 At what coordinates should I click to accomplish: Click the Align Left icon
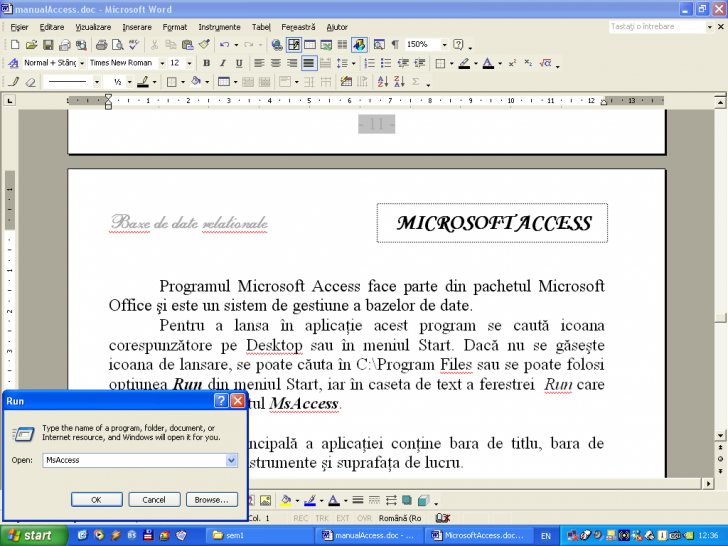pyautogui.click(x=258, y=63)
